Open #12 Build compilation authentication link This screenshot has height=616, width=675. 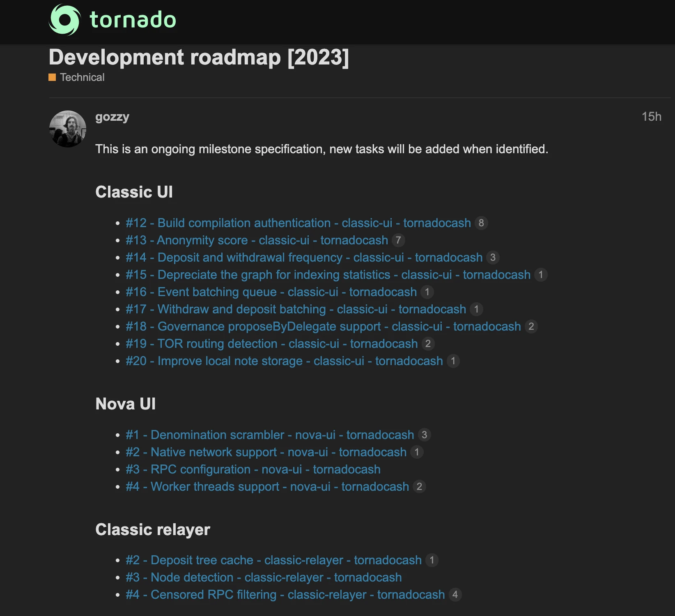[298, 223]
